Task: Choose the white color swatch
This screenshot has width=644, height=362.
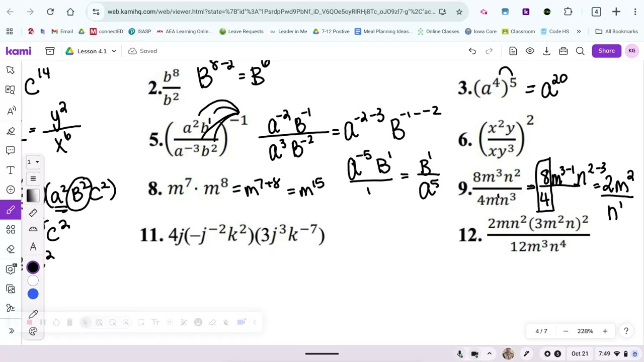Action: pyautogui.click(x=33, y=281)
